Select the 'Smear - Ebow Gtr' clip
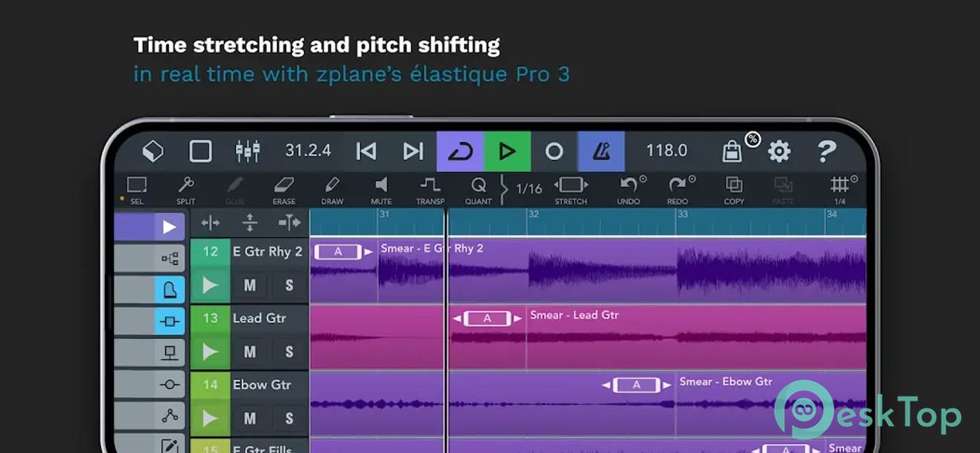 pyautogui.click(x=726, y=381)
